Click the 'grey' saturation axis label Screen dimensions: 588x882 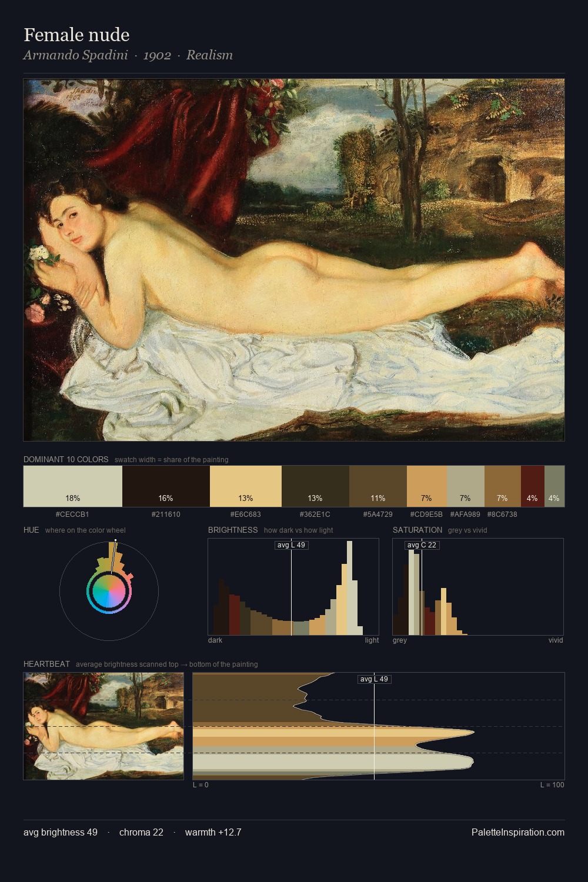tap(400, 640)
